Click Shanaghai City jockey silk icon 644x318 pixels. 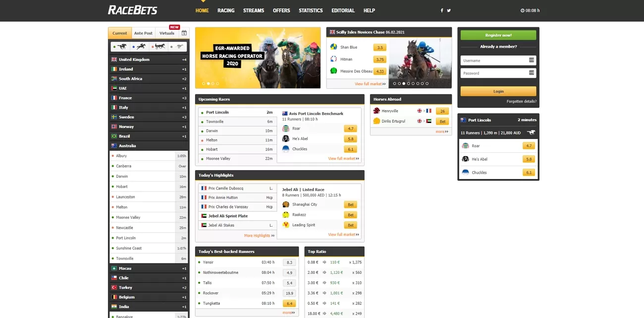(x=286, y=204)
